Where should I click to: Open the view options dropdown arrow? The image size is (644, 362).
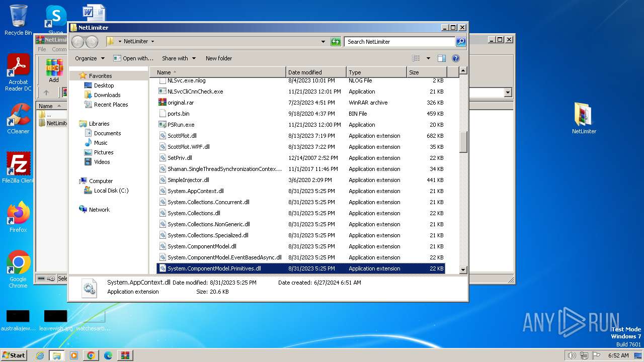(x=428, y=58)
